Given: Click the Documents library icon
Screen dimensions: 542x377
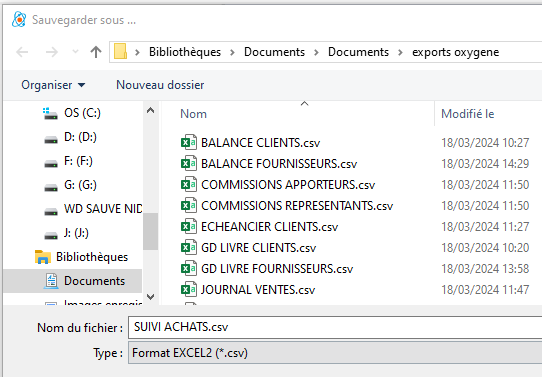Looking at the screenshot, I should point(51,281).
